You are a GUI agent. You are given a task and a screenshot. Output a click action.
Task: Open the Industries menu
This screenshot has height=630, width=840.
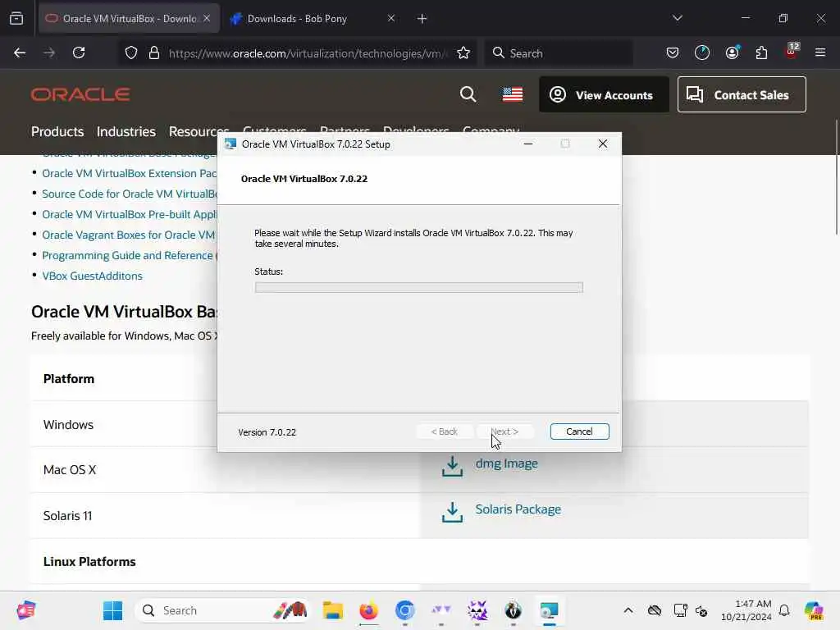pos(126,131)
